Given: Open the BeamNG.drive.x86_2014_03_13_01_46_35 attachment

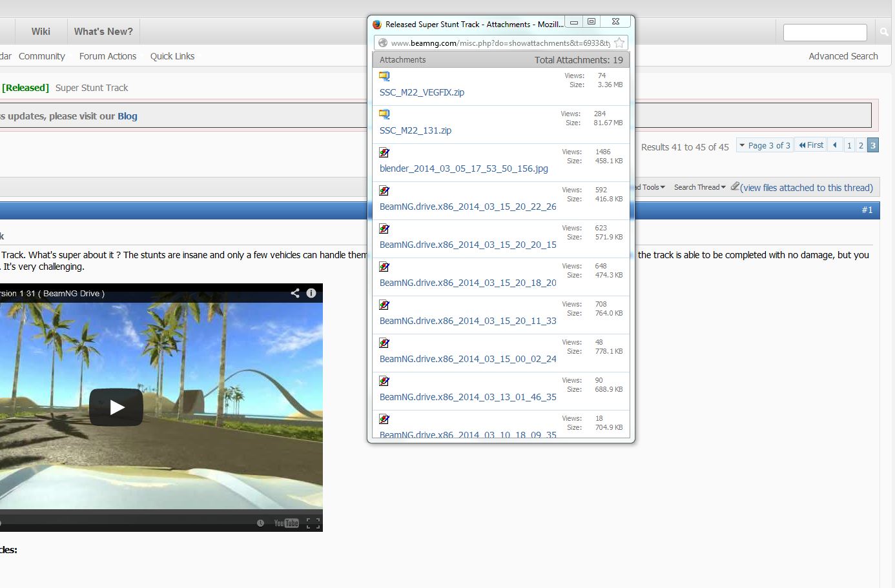Looking at the screenshot, I should point(468,397).
